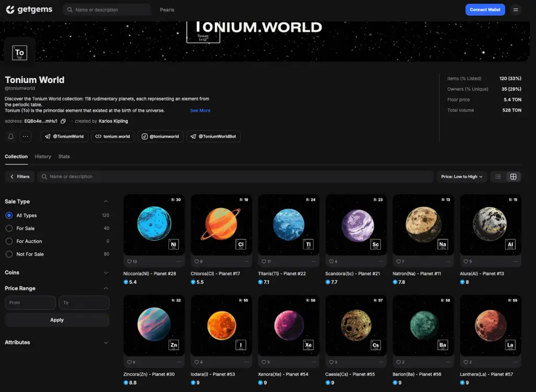Click the Connect Wallet button
The width and height of the screenshot is (536, 392).
tap(485, 9)
